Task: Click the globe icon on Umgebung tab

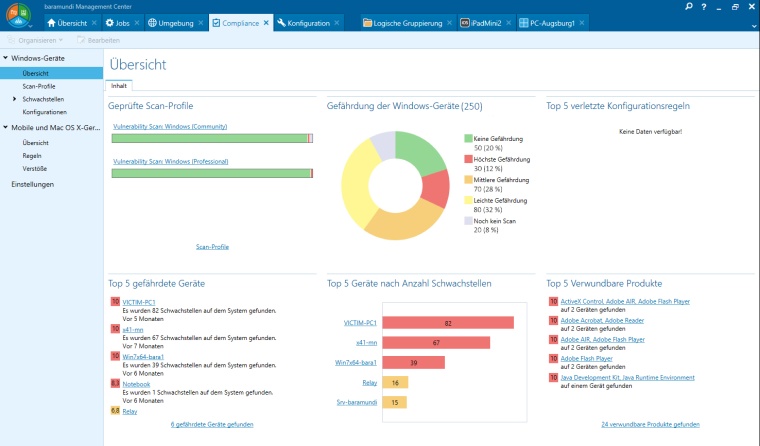Action: (x=152, y=23)
